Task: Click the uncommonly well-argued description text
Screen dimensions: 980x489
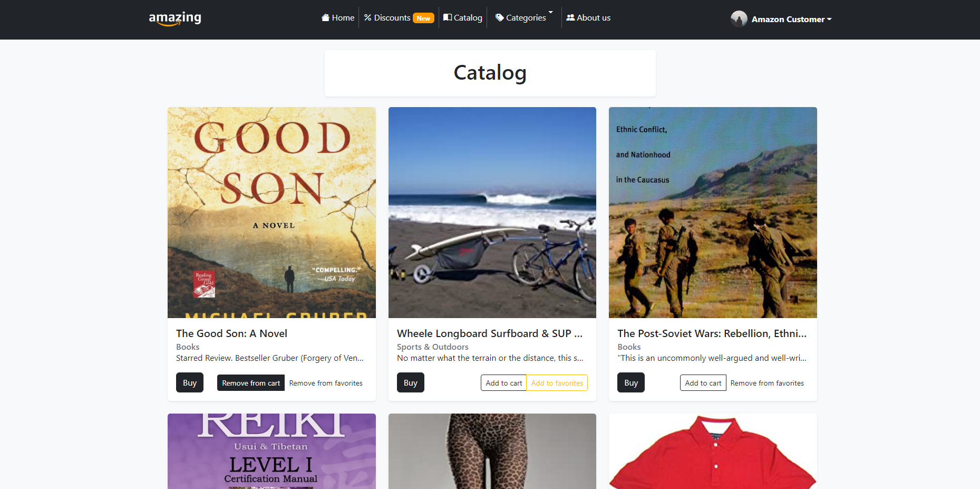Action: point(712,358)
